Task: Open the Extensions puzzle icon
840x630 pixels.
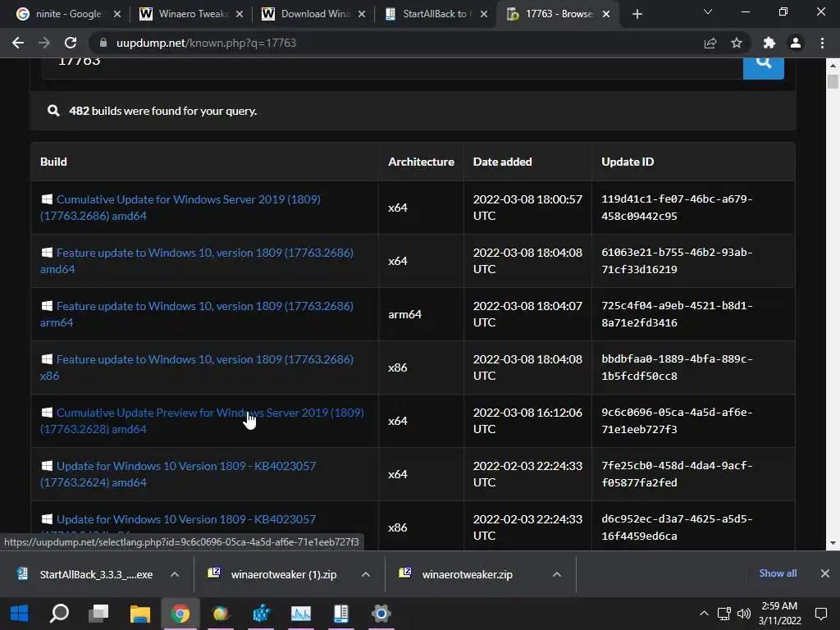Action: pyautogui.click(x=769, y=43)
